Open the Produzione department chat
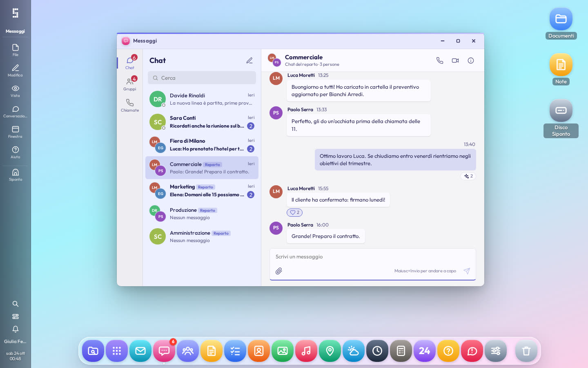588x368 pixels. click(202, 213)
